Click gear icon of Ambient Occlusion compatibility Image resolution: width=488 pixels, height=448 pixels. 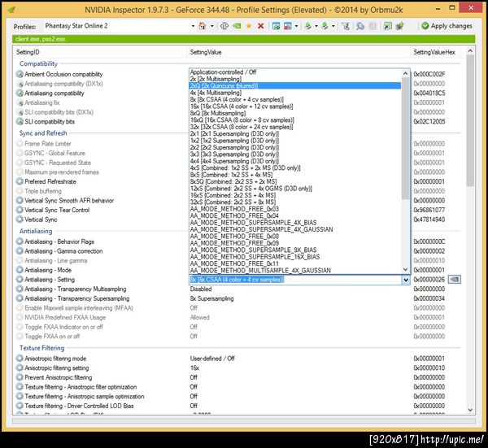click(x=20, y=74)
